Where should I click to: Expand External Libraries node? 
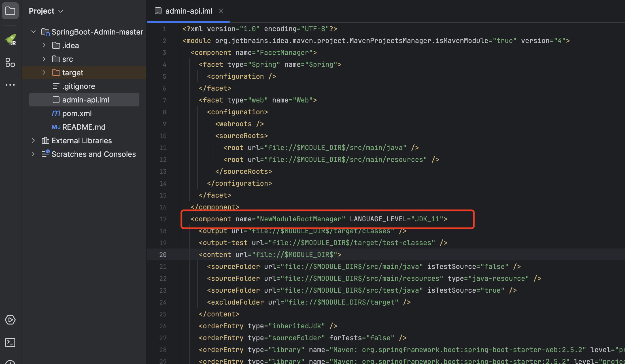[x=33, y=140]
